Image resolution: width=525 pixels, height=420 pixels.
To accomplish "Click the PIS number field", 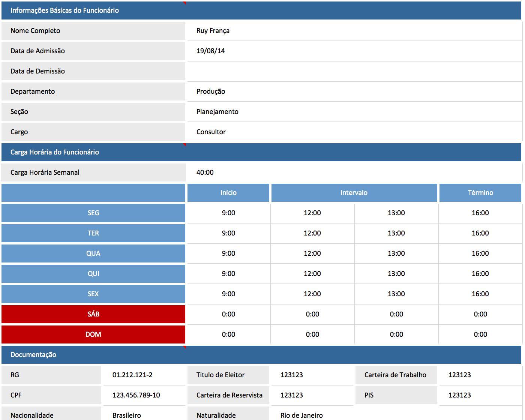I will [480, 395].
